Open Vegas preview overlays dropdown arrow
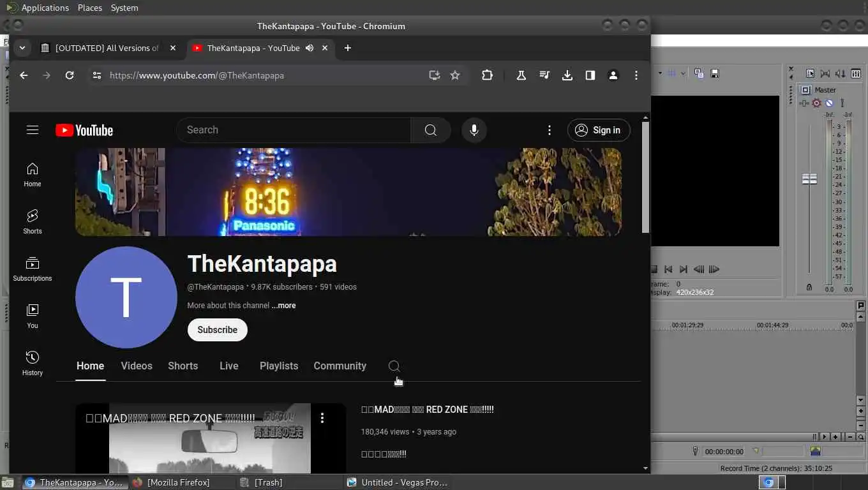 (x=683, y=73)
